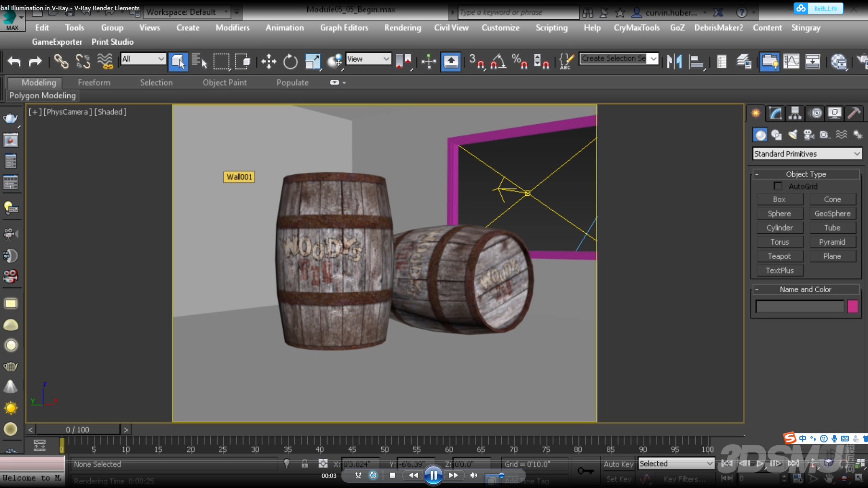The image size is (868, 488).
Task: Toggle the Spinner Snap button
Action: (x=542, y=61)
